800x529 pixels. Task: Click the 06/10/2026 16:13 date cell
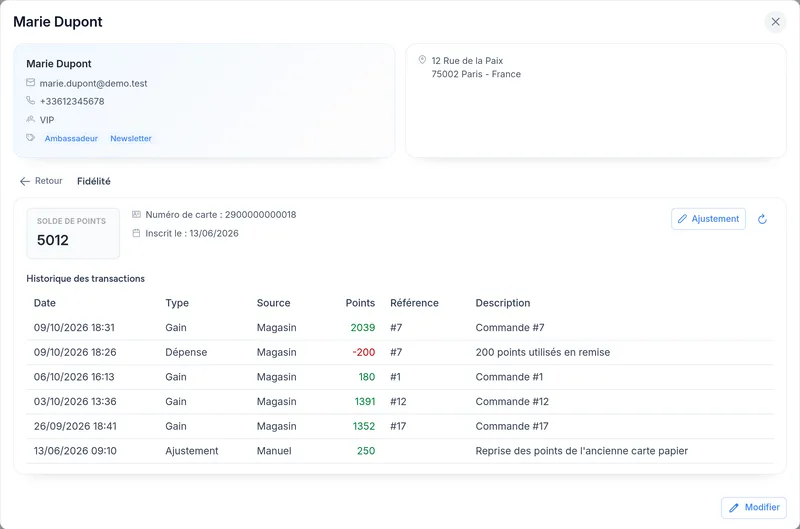pyautogui.click(x=74, y=377)
